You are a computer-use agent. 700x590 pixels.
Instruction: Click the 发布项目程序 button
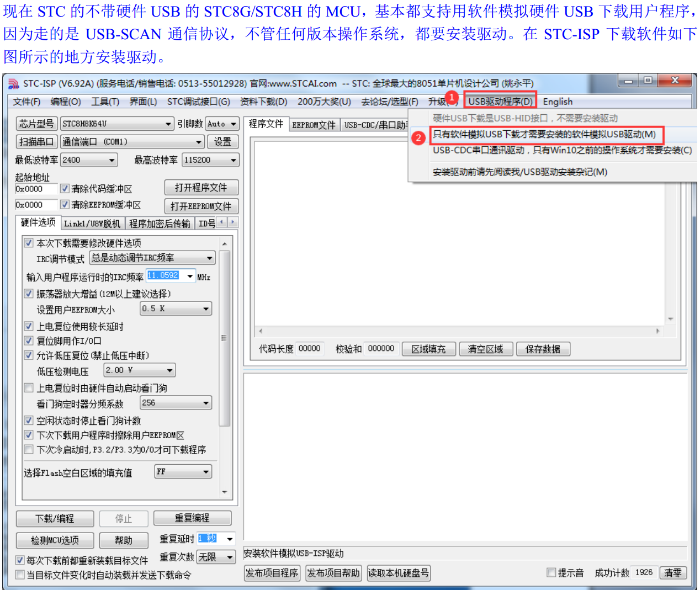(272, 573)
